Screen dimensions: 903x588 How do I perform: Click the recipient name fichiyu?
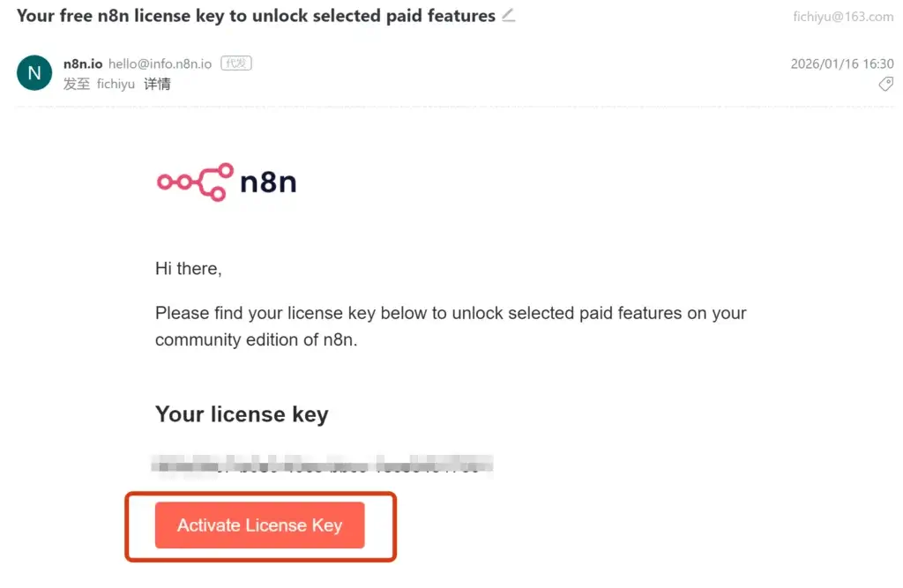pos(115,85)
